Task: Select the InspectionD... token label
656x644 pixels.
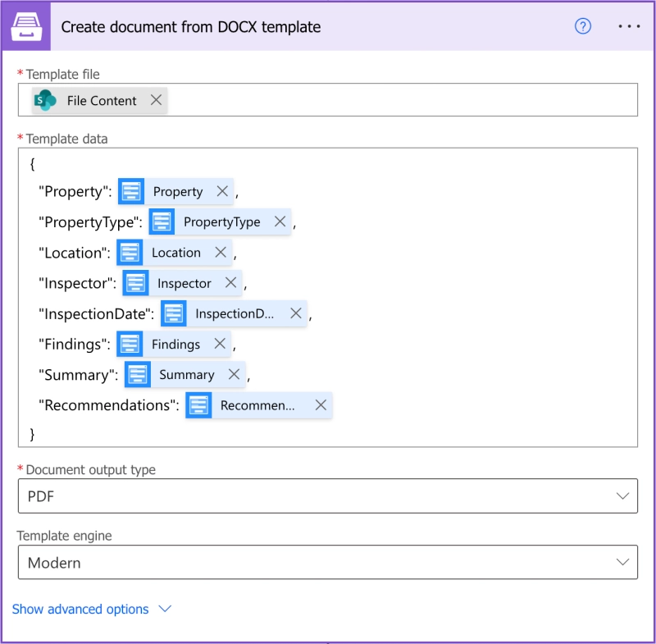Action: click(235, 314)
